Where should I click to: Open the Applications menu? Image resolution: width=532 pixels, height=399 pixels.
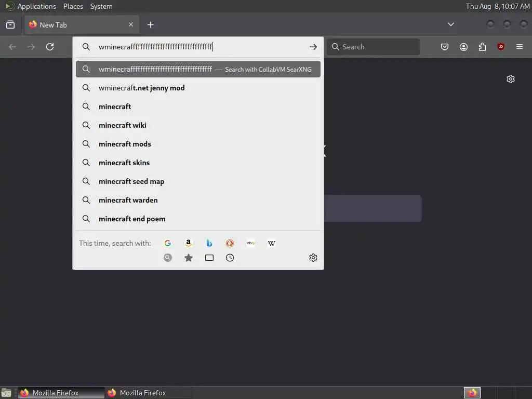click(37, 6)
